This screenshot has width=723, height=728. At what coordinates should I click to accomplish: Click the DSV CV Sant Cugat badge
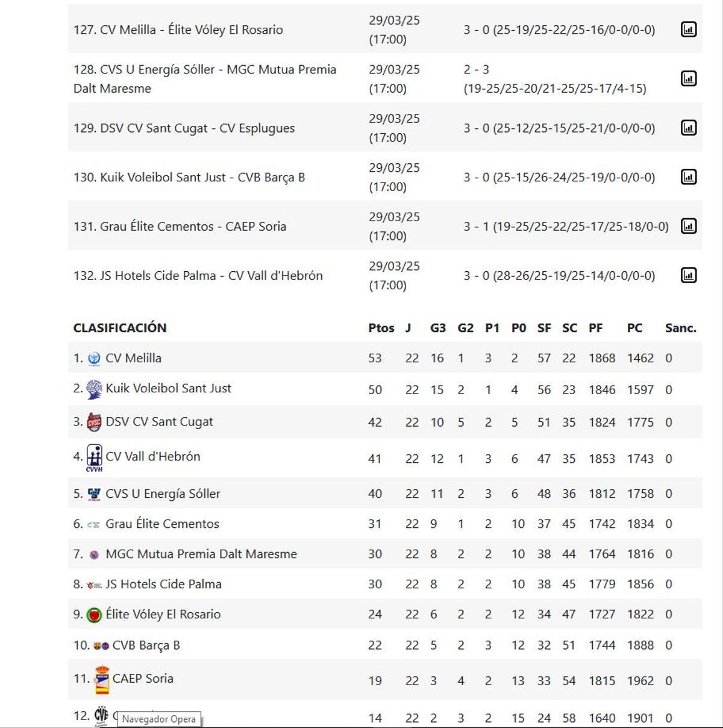(x=94, y=422)
